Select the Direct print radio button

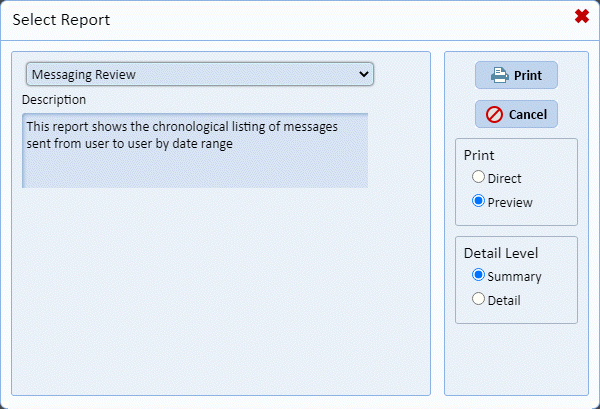point(479,178)
